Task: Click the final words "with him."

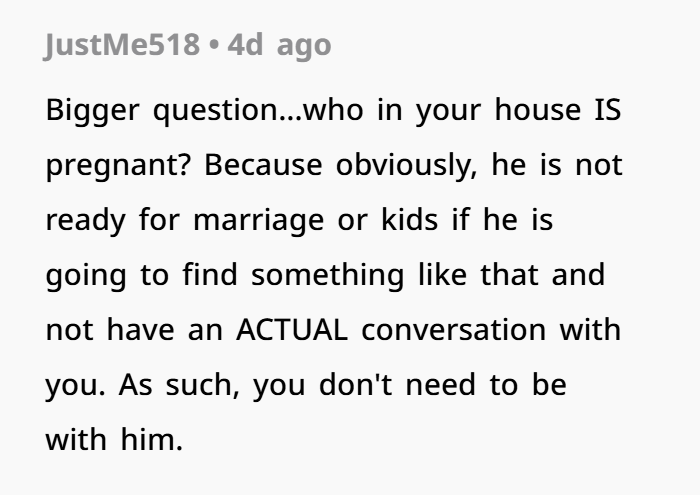Action: 114,440
